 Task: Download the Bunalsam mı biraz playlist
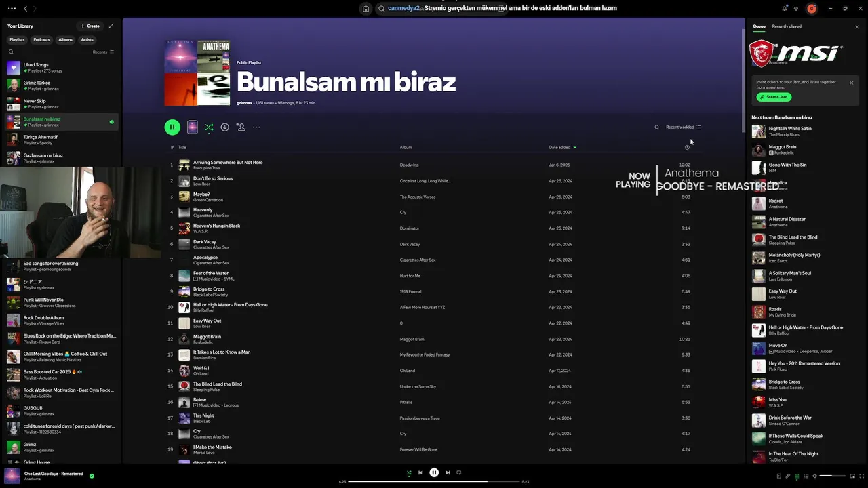(224, 127)
